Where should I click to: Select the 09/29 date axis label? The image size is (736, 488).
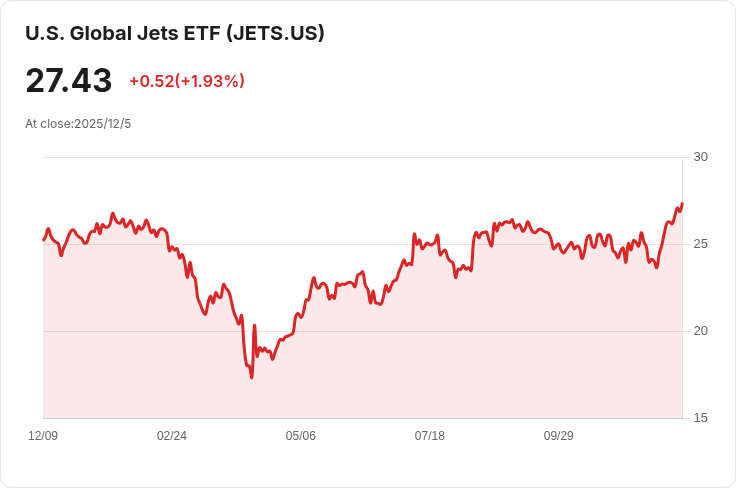[559, 435]
